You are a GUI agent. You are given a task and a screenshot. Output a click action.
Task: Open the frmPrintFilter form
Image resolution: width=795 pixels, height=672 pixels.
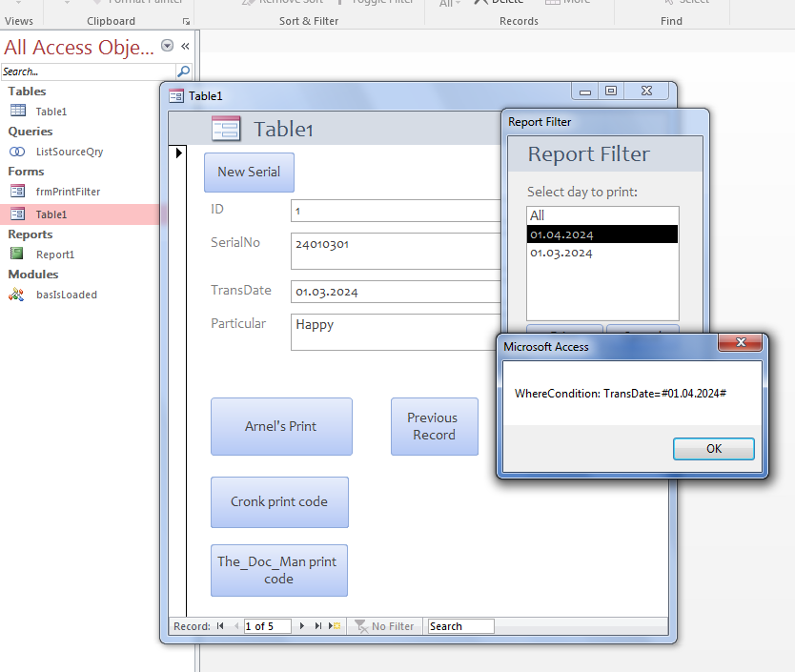[68, 192]
